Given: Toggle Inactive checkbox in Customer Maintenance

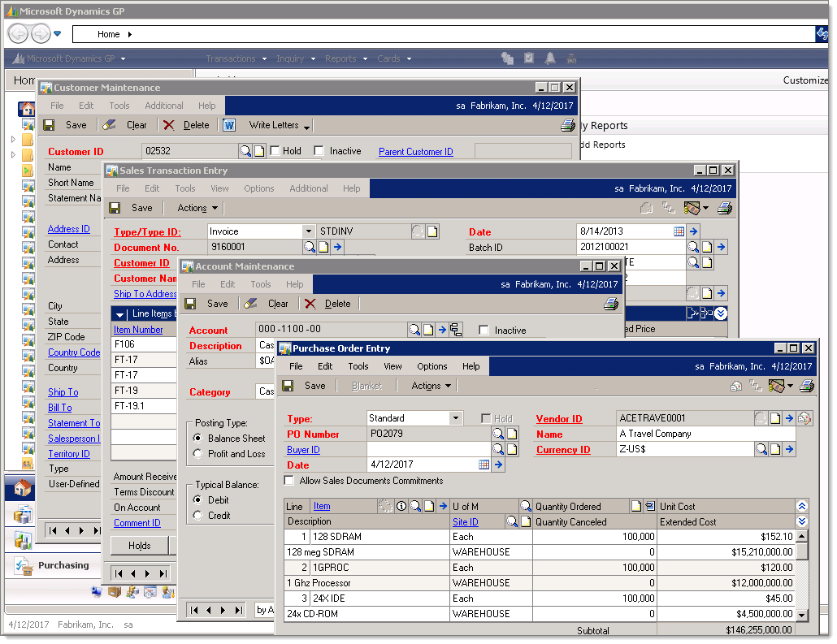Looking at the screenshot, I should (x=319, y=151).
